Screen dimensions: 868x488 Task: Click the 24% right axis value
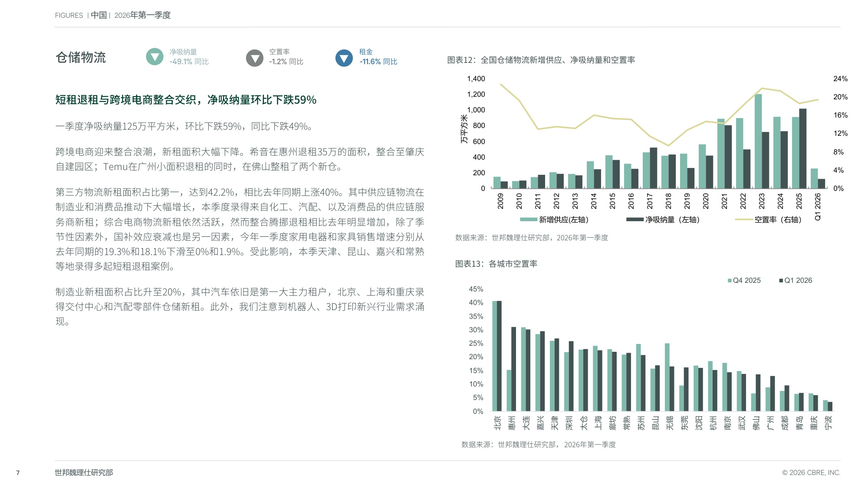840,79
